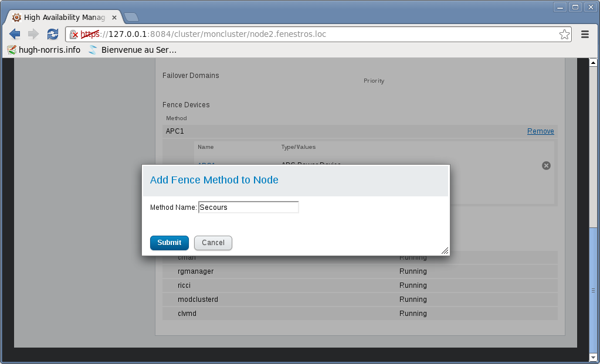Reload the current page
Viewport: 600px width, 364px height.
coord(53,34)
